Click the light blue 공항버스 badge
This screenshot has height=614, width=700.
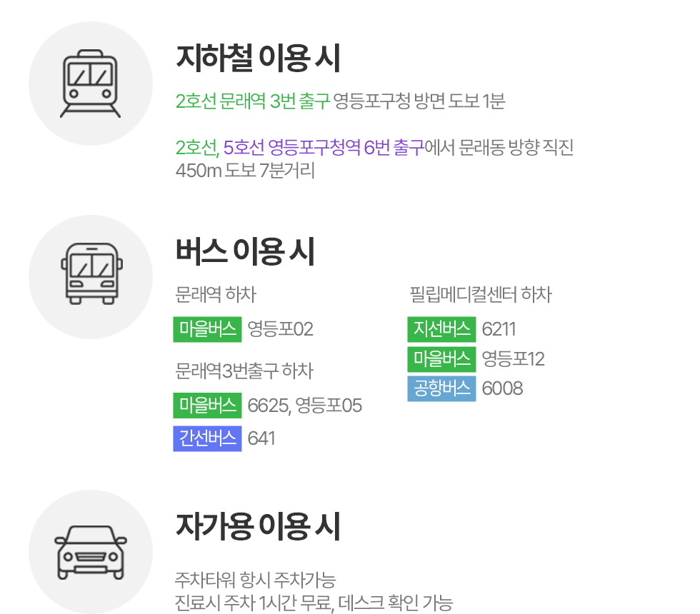(441, 388)
